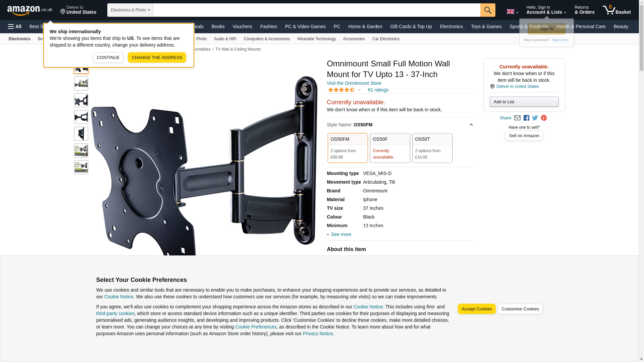Open the All hamburger menu
Image resolution: width=644 pixels, height=362 pixels.
coord(15,26)
